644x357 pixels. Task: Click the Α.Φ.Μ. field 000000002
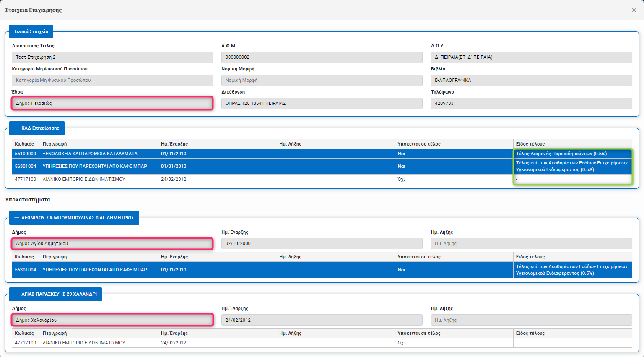click(322, 57)
